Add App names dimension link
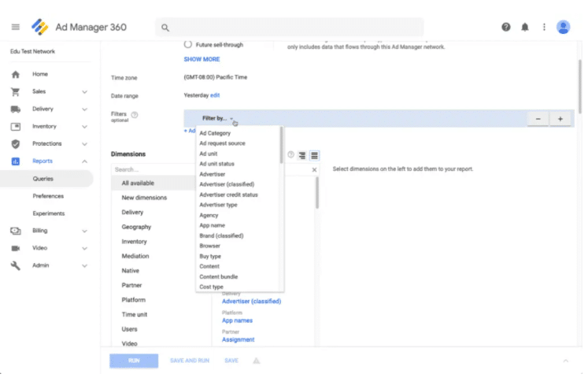588x385 pixels. [x=238, y=320]
